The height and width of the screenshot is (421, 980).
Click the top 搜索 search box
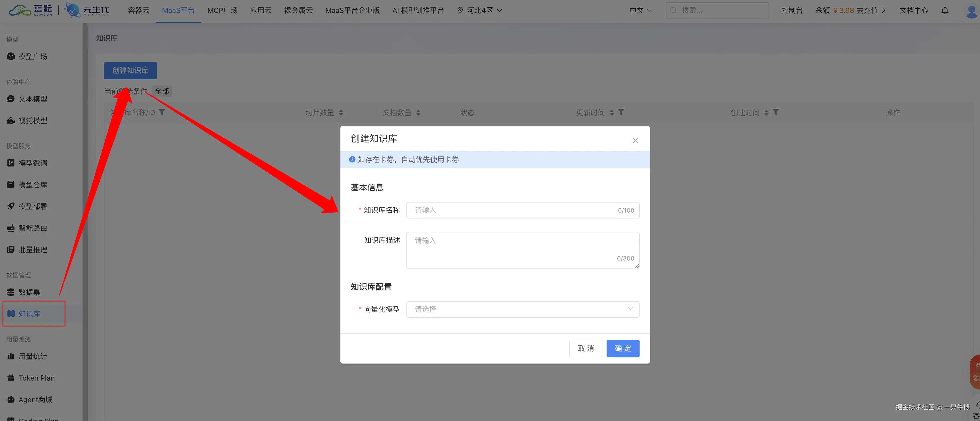point(717,10)
